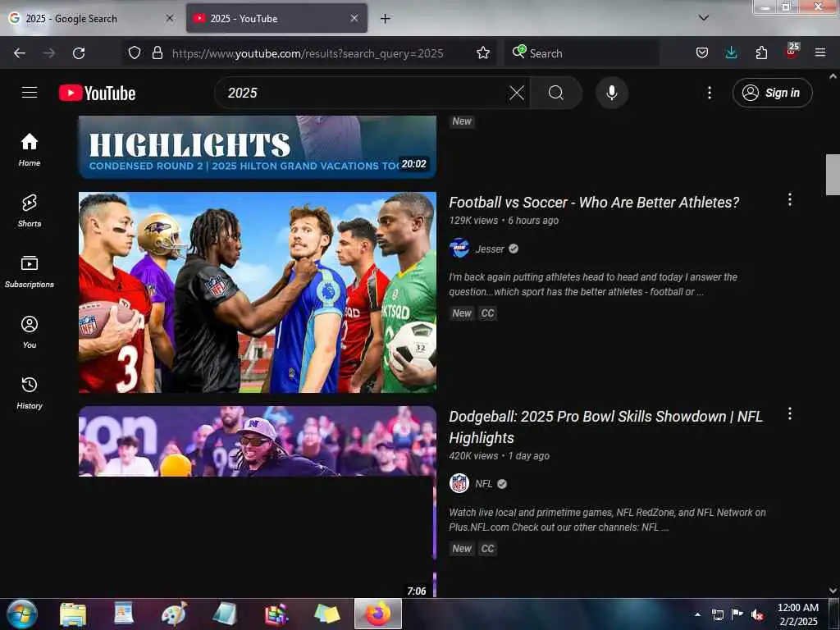The width and height of the screenshot is (840, 630).
Task: Open Football vs Soccer video thumbnail
Action: click(x=258, y=293)
